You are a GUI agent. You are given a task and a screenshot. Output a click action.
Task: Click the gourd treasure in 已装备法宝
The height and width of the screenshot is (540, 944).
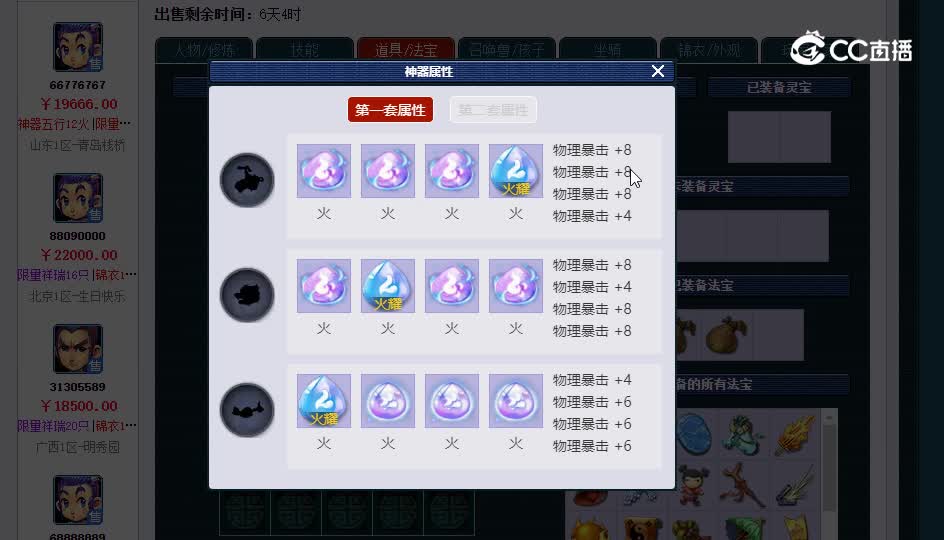point(727,335)
